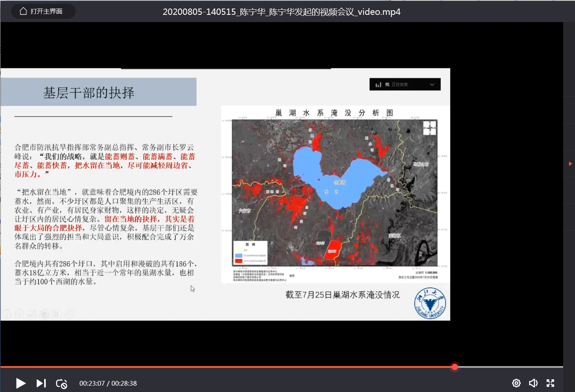The height and width of the screenshot is (392, 575).
Task: Mute the audio with the speaker icon
Action: (533, 383)
